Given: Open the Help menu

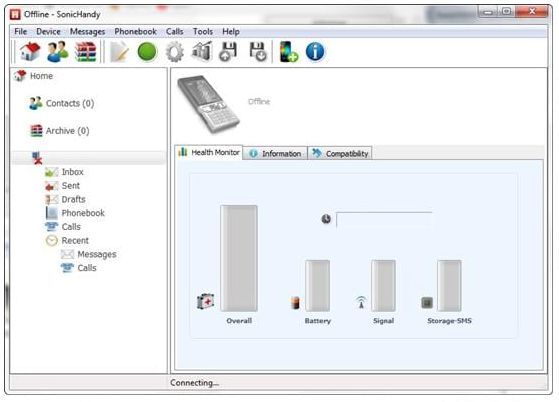Looking at the screenshot, I should tap(231, 32).
